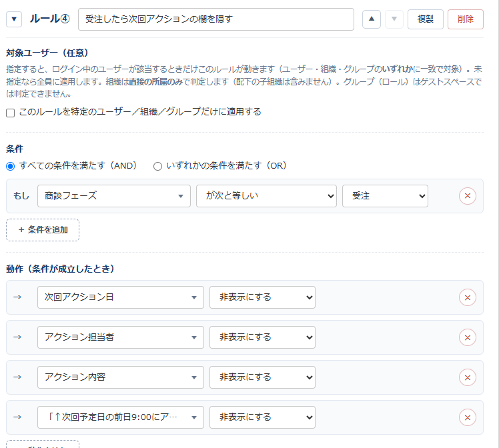Click the 複製 button to duplicate the rule
The image size is (499, 448).
point(425,19)
